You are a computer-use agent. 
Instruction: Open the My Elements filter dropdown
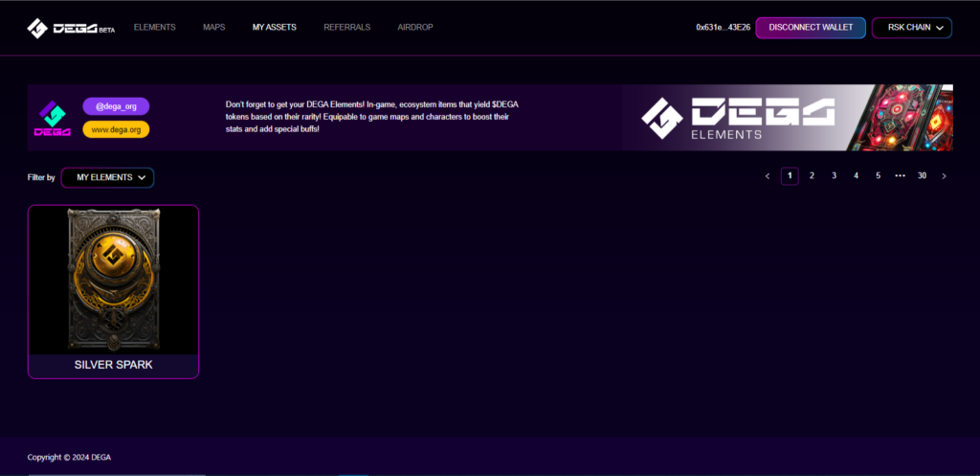(107, 177)
